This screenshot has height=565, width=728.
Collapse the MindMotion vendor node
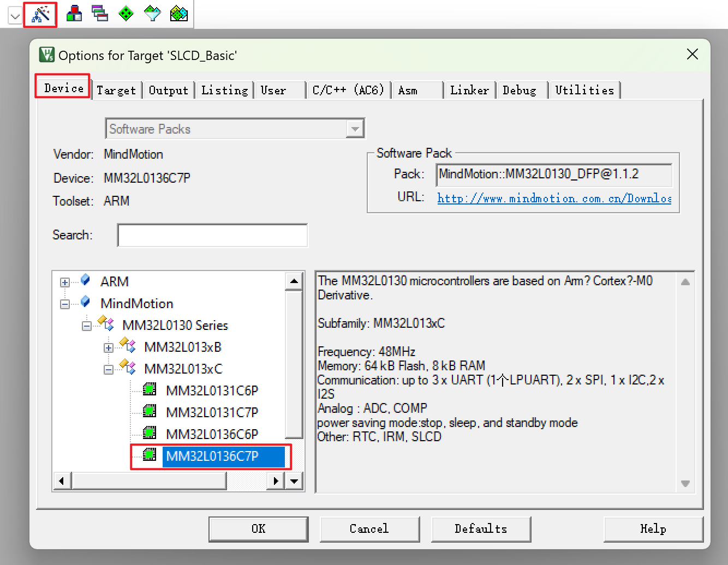pyautogui.click(x=65, y=304)
